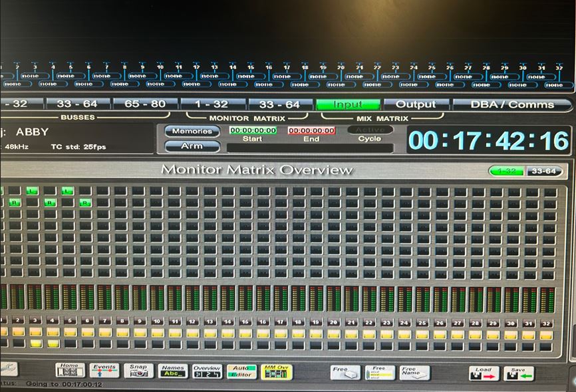Click the level meter above channel 18
Image resolution: width=576 pixels, height=392 pixels.
pos(298,298)
